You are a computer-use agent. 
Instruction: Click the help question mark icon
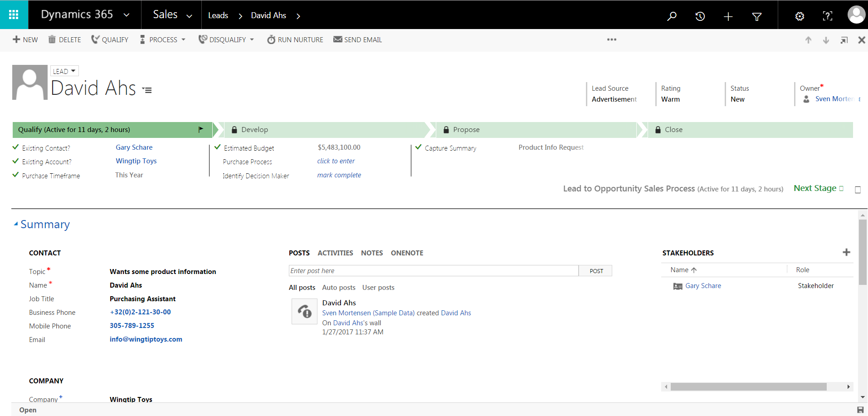827,16
